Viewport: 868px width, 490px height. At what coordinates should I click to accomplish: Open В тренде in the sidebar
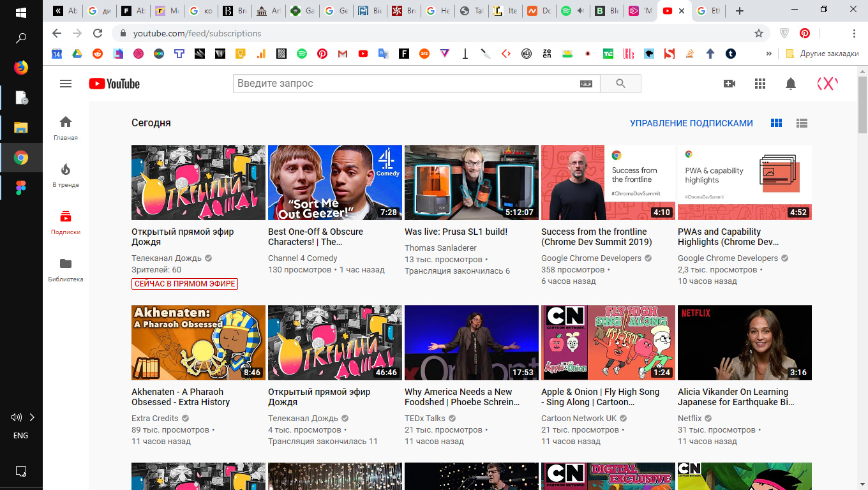[x=66, y=175]
